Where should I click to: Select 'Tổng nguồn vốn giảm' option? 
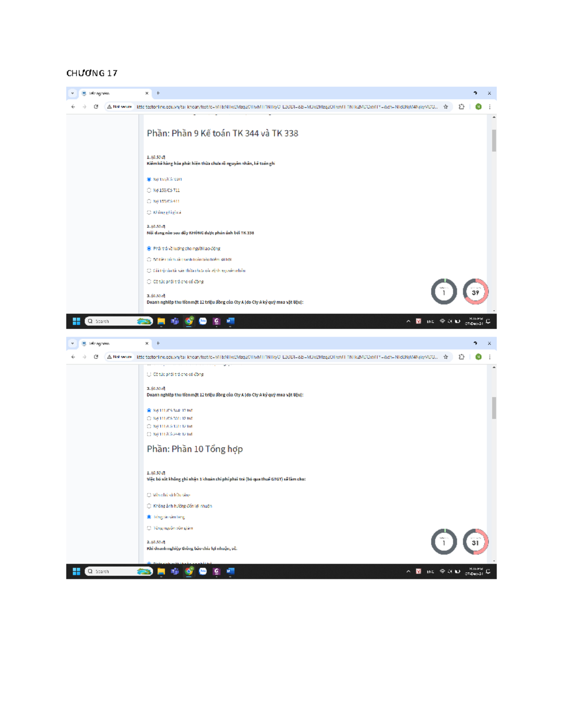149,528
